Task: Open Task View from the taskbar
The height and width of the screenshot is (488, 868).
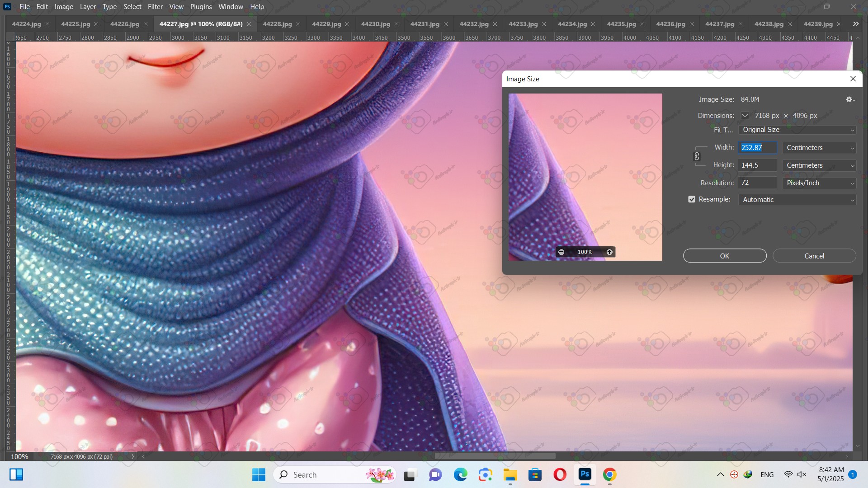Action: point(410,474)
